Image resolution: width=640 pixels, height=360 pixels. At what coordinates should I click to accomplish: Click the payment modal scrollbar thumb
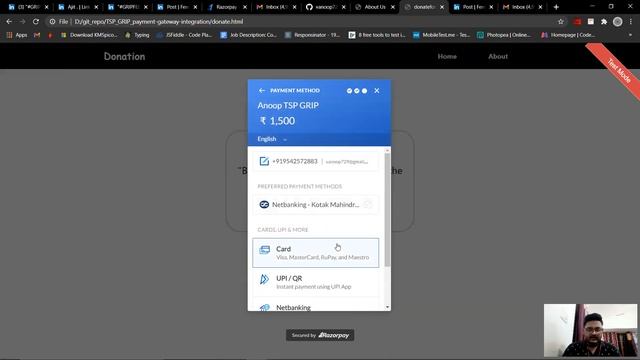tap(387, 210)
